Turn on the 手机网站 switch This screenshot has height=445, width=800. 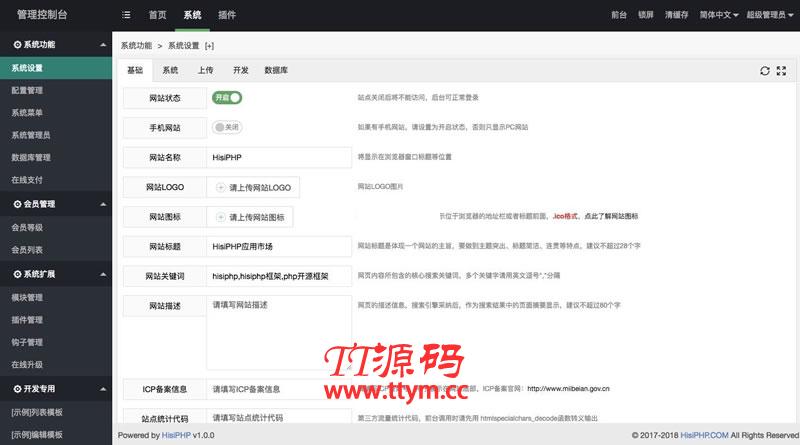227,127
